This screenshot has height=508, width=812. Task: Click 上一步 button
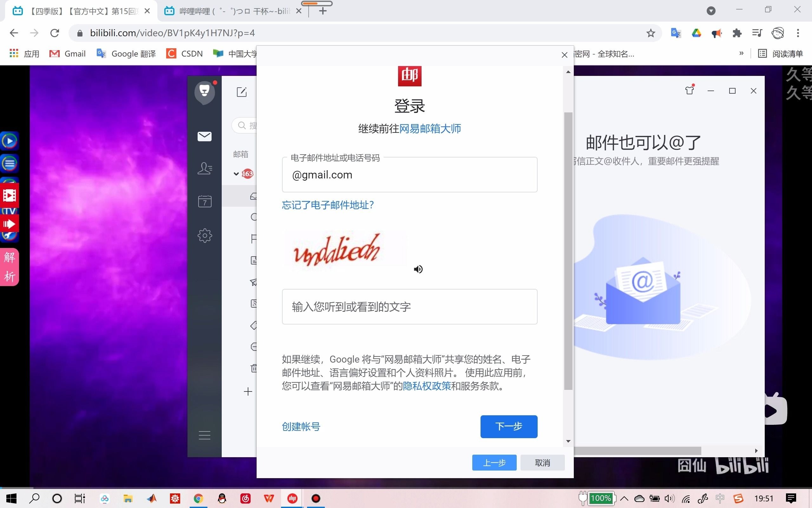pyautogui.click(x=494, y=463)
